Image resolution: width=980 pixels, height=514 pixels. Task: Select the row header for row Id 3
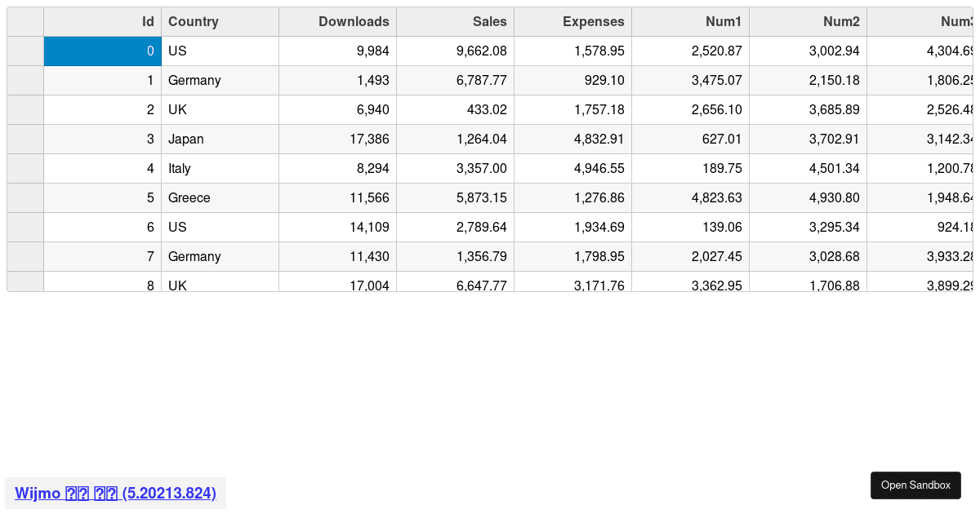pos(25,140)
